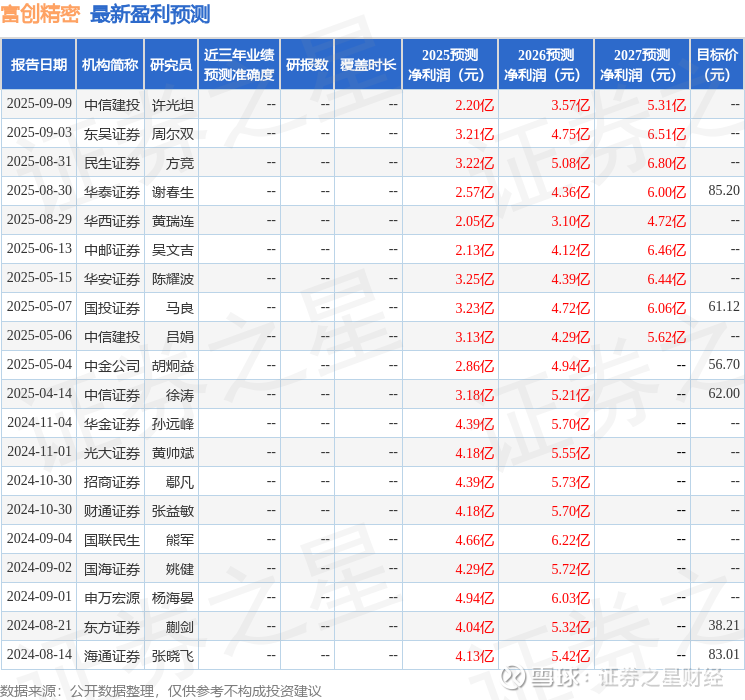The image size is (745, 700).
Task: Click target price 38.21
Action: [724, 625]
